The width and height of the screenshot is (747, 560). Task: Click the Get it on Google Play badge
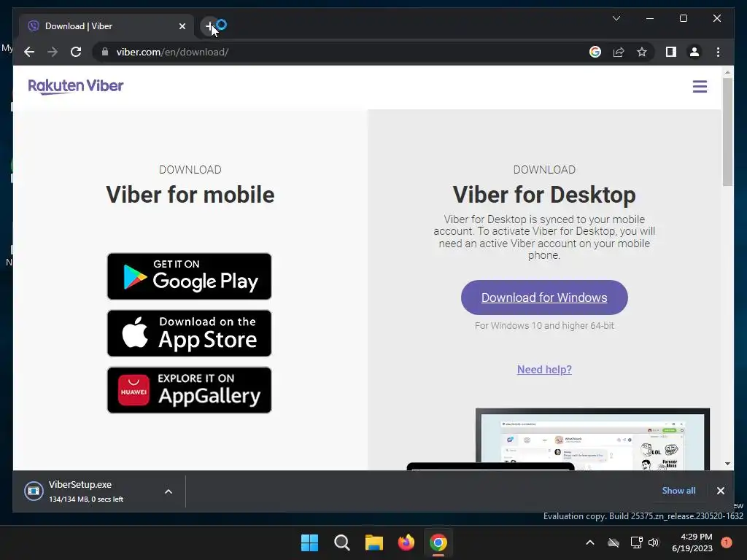[x=189, y=276]
